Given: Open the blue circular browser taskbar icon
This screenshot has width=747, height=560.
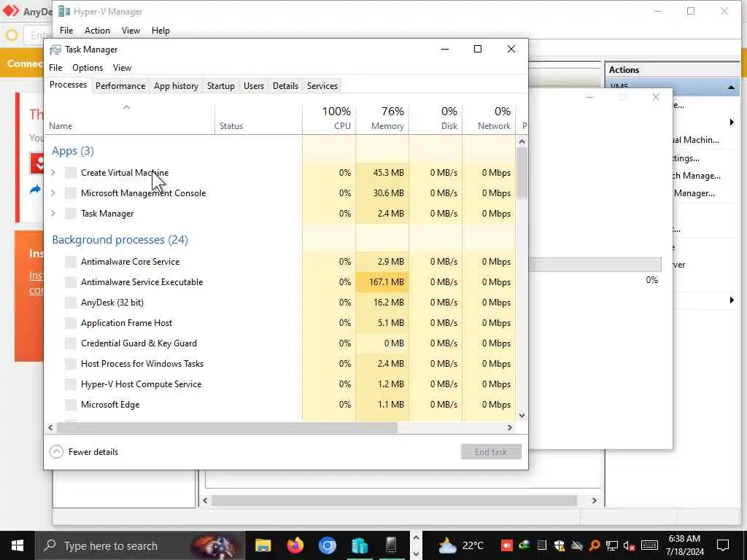Looking at the screenshot, I should (x=328, y=545).
